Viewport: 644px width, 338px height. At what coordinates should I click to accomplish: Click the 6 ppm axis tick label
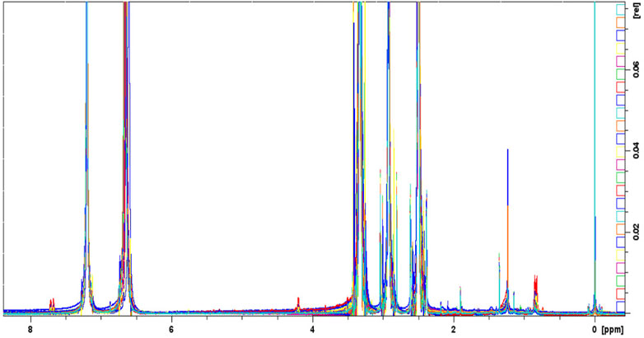pyautogui.click(x=171, y=330)
